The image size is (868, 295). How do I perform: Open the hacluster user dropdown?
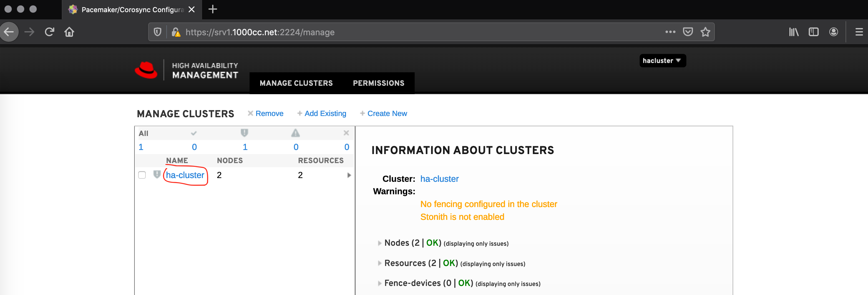[662, 60]
